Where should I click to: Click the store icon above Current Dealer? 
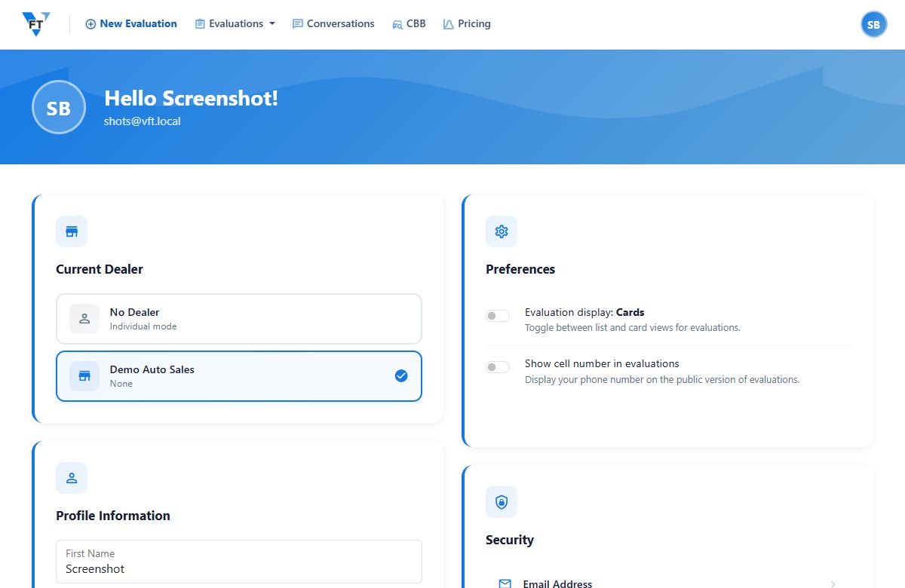[72, 231]
